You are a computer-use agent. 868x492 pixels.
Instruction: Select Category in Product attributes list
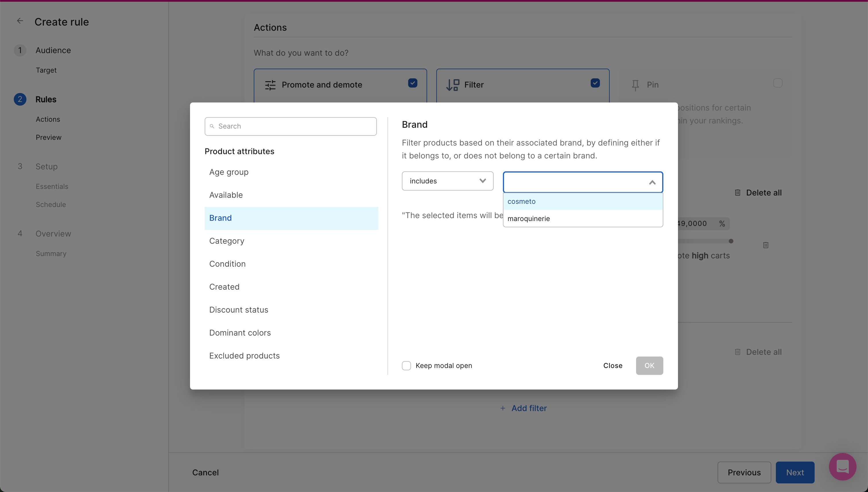[227, 241]
